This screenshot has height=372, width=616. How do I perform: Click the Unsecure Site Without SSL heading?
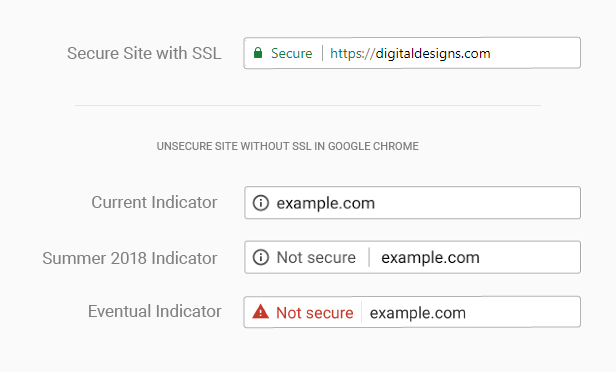click(288, 146)
